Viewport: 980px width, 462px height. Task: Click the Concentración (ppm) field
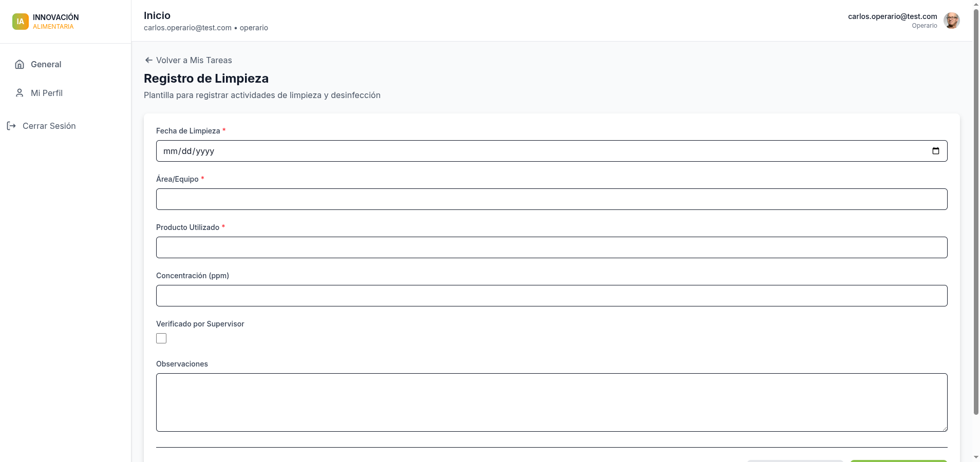(551, 296)
